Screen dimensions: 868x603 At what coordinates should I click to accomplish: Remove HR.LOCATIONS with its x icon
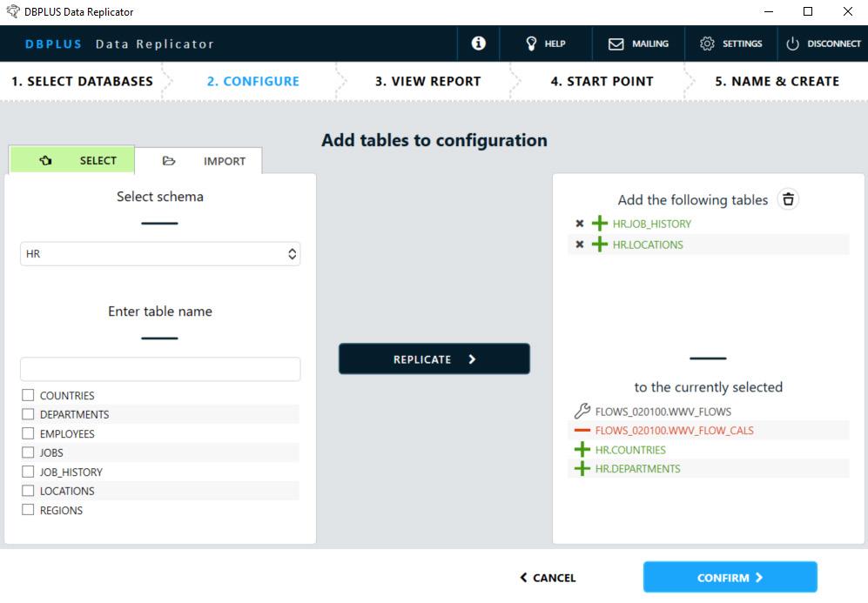pyautogui.click(x=580, y=245)
